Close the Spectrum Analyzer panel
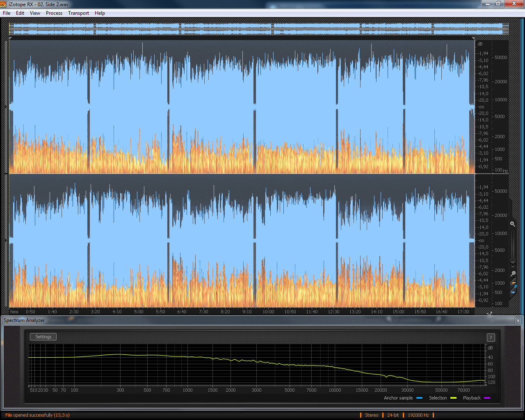 pos(518,320)
